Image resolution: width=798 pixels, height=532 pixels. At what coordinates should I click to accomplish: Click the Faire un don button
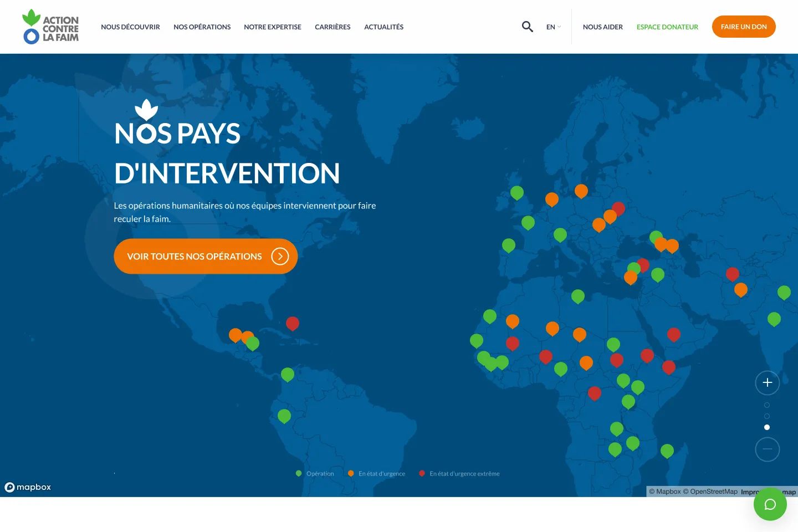click(743, 27)
